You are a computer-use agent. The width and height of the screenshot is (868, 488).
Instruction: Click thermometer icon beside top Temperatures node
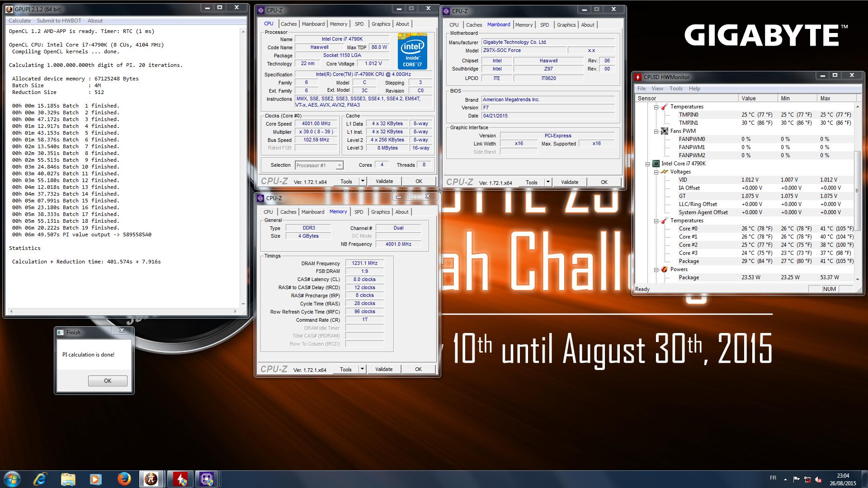[x=664, y=107]
